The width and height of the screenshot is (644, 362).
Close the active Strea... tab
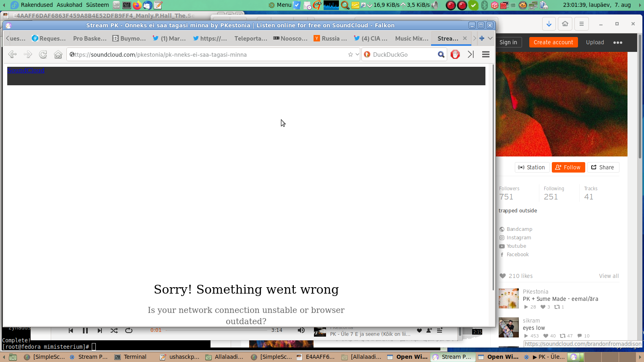tap(465, 38)
